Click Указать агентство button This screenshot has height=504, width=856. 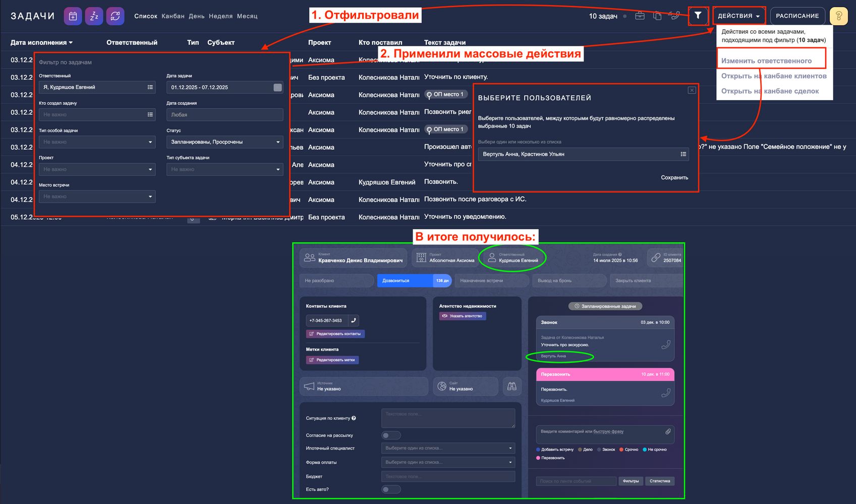(x=463, y=316)
